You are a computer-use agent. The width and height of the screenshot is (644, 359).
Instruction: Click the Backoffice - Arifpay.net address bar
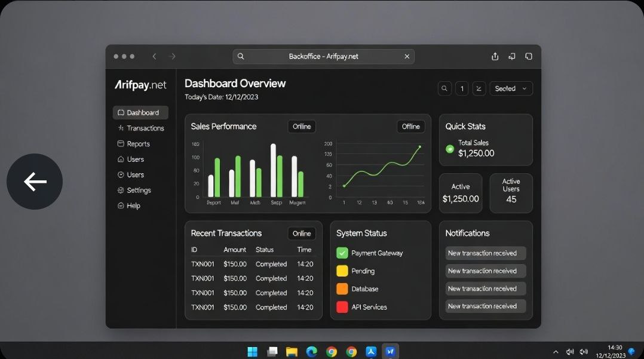(x=323, y=56)
